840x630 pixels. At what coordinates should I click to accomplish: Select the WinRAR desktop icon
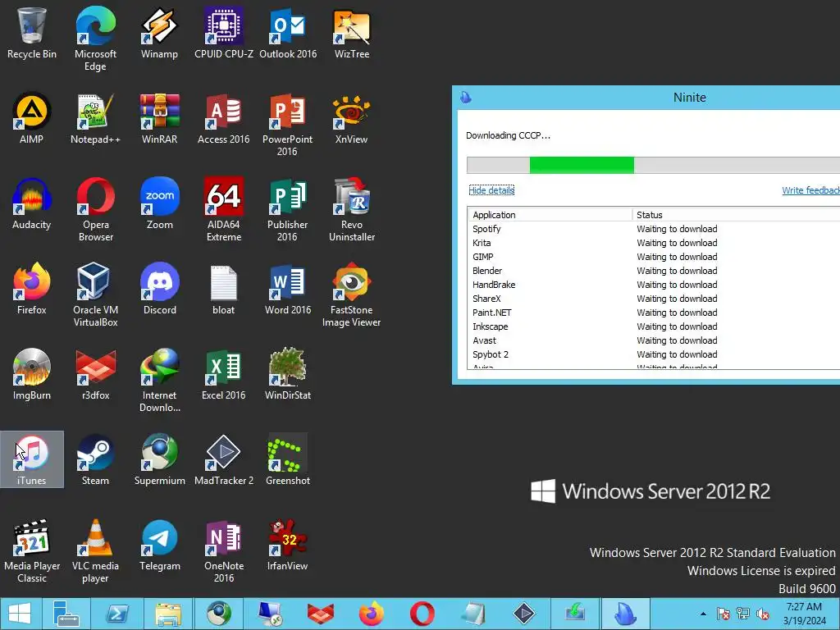(159, 118)
